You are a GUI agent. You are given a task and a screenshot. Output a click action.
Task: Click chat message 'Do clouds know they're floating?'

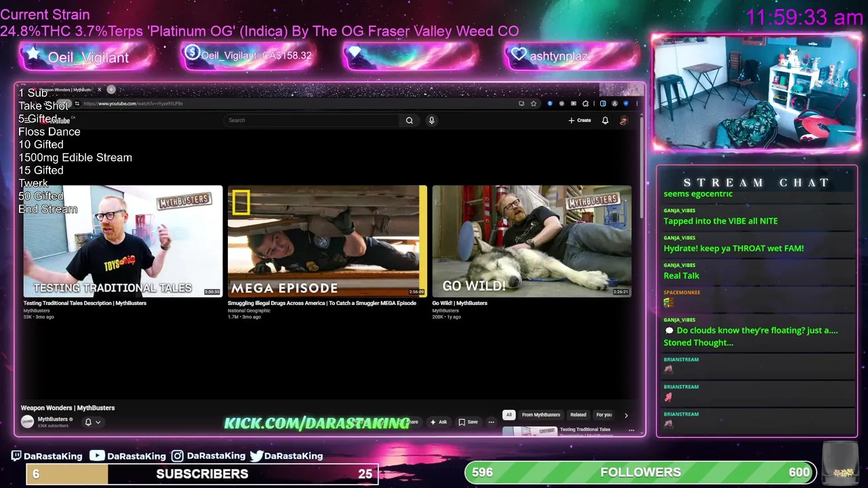pos(751,336)
